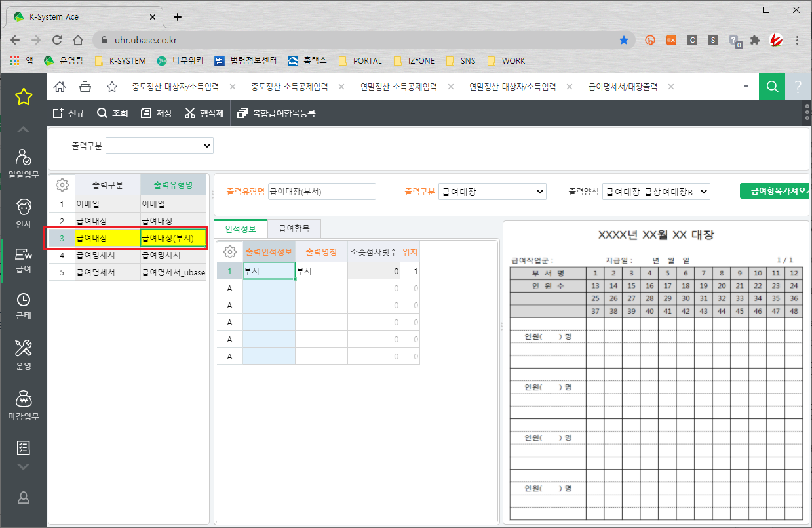
Task: Open the stacked windows icon in the tab bar
Action: coord(85,87)
